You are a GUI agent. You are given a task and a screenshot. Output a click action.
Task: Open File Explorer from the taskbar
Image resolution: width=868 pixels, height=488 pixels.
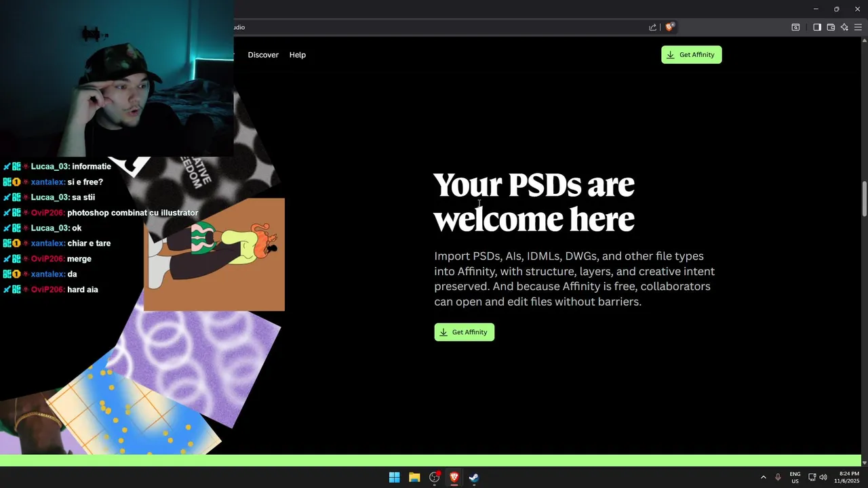pyautogui.click(x=414, y=477)
